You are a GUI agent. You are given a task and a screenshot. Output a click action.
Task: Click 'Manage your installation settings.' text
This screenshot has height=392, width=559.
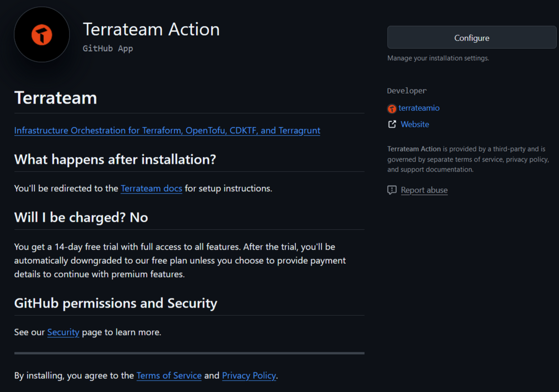pos(438,58)
